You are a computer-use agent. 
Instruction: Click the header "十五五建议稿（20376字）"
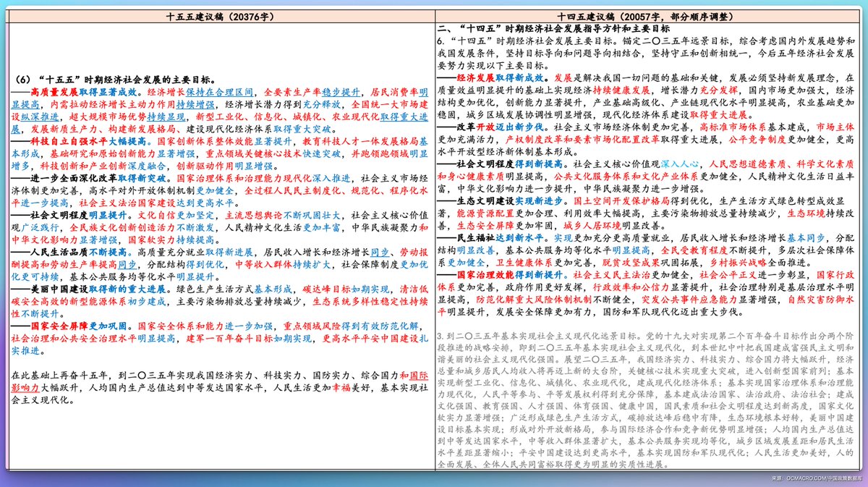click(x=218, y=15)
